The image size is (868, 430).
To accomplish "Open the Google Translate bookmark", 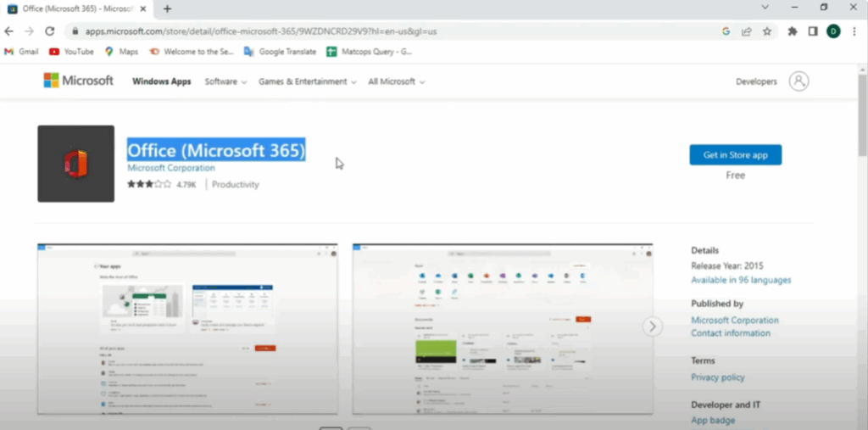I will coord(280,52).
